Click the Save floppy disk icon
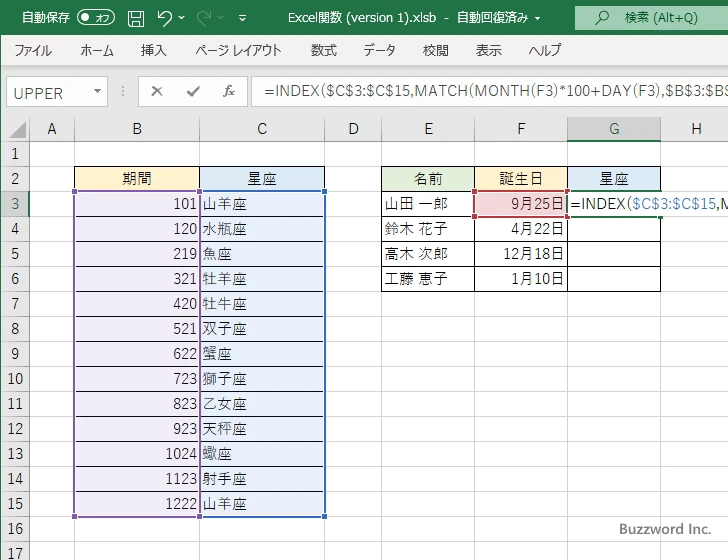Viewport: 728px width, 560px height. click(x=136, y=19)
